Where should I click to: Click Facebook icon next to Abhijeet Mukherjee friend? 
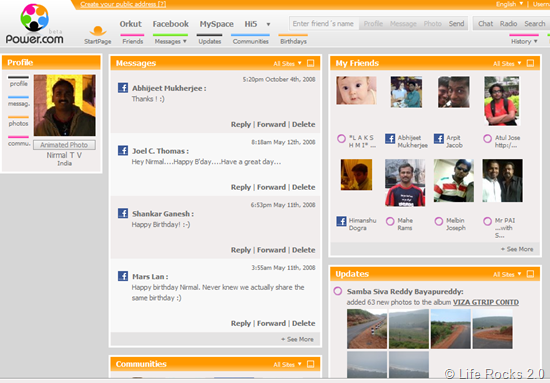pos(390,139)
